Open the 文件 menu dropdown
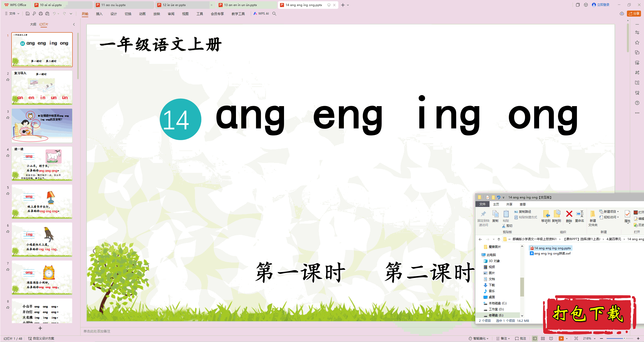The width and height of the screenshot is (644, 342). [x=12, y=14]
